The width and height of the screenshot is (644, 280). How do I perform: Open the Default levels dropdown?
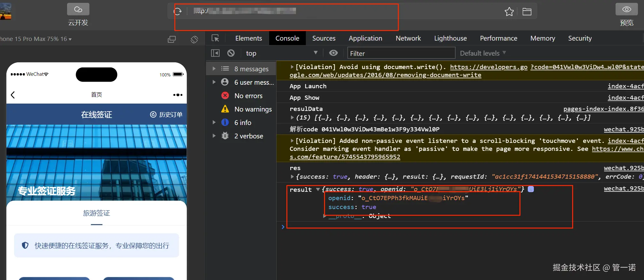tap(483, 53)
